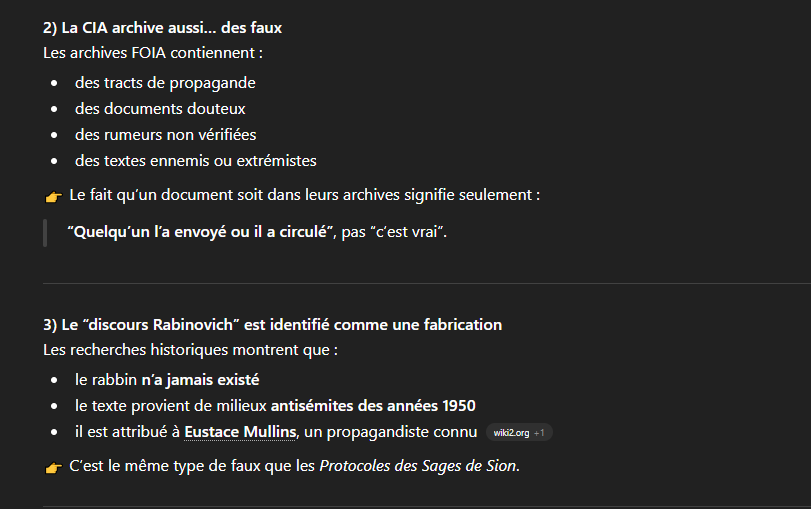Click the heading about the "discours Rabinovich" fabrication
This screenshot has height=509, width=811.
pyautogui.click(x=272, y=325)
